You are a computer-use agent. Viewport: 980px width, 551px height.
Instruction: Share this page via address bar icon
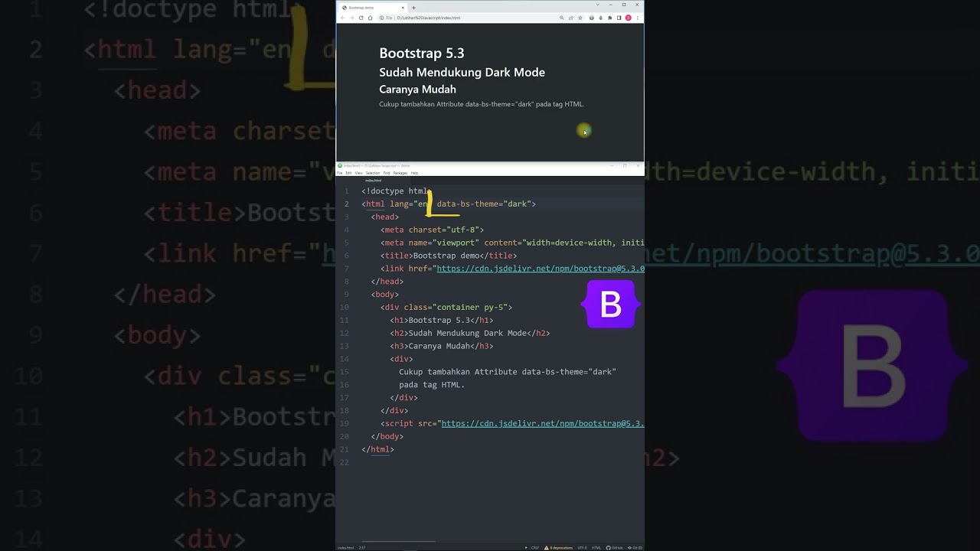coord(571,18)
